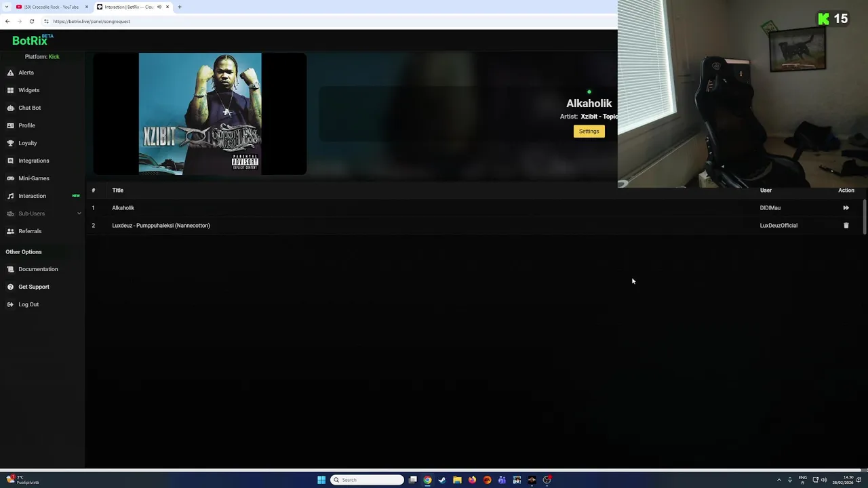Click the Integrations sidebar icon

tap(10, 161)
